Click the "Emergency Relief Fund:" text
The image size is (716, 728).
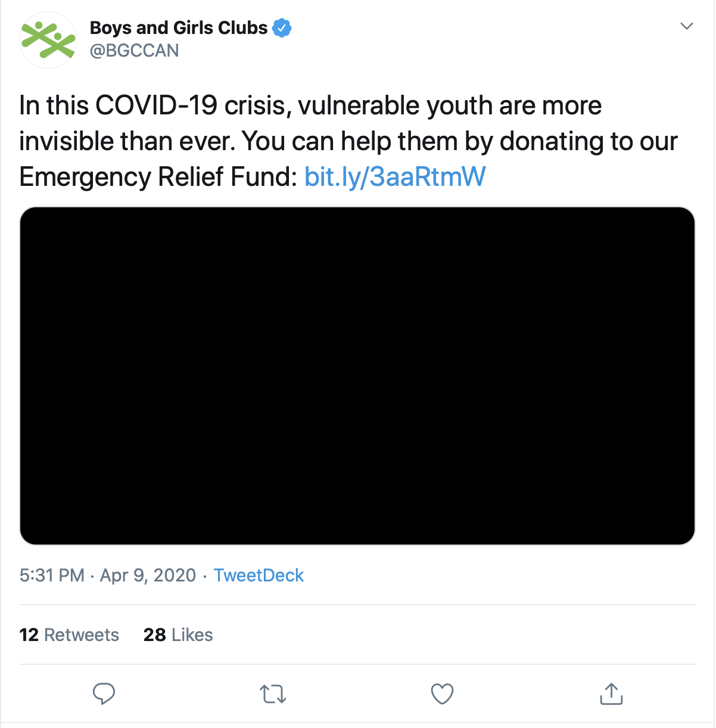(x=158, y=177)
